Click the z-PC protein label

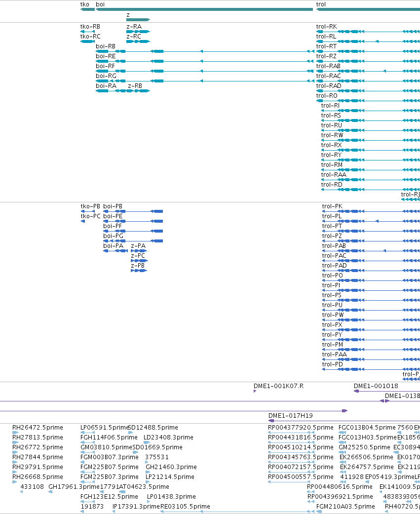[138, 255]
